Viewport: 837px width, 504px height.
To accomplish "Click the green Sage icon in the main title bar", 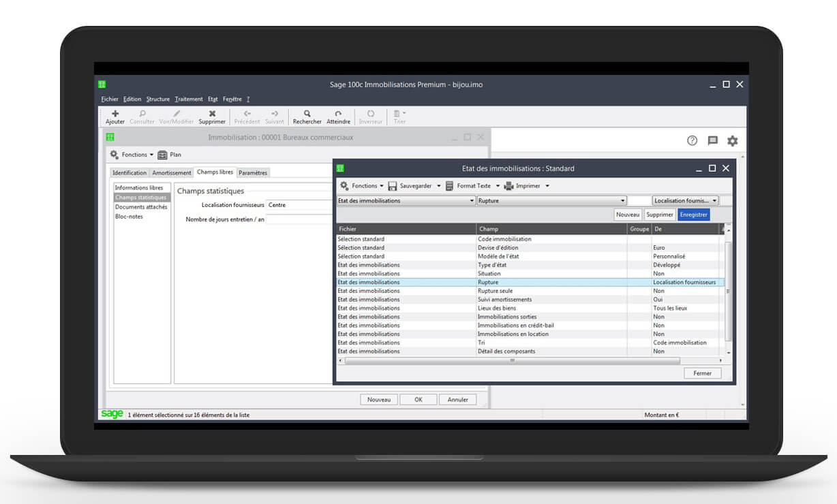I will coord(102,84).
